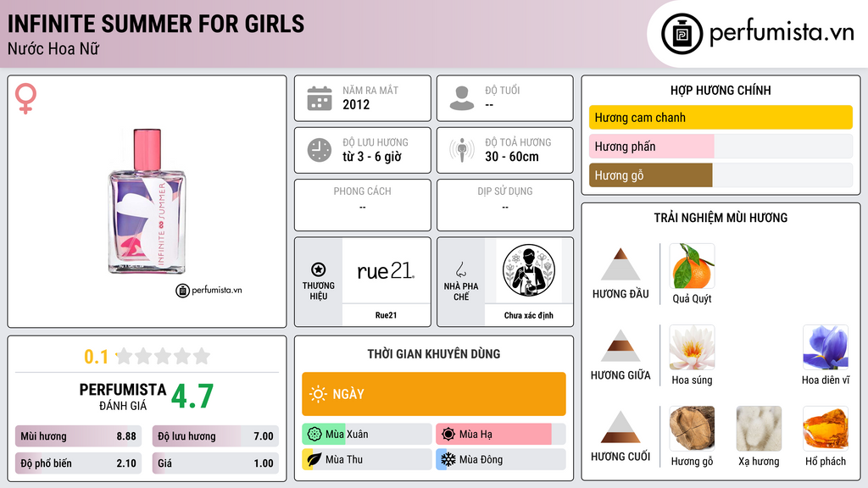
Task: Click the sun icon in the Ngày bar
Action: pos(318,394)
